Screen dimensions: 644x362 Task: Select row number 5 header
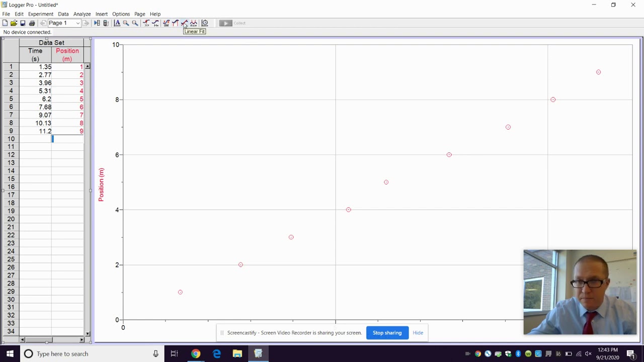coord(11,99)
